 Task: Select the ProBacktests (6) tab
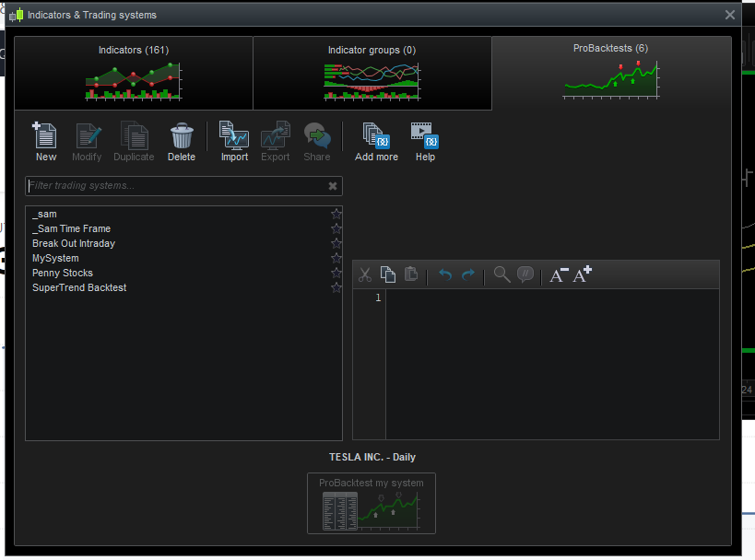pos(611,73)
